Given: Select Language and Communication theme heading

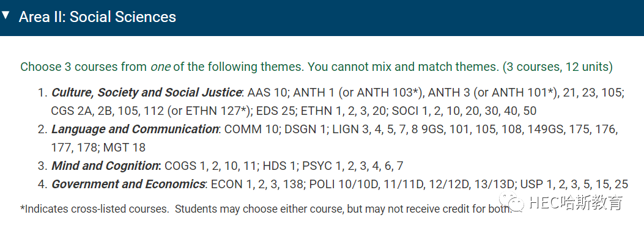Looking at the screenshot, I should (135, 129).
